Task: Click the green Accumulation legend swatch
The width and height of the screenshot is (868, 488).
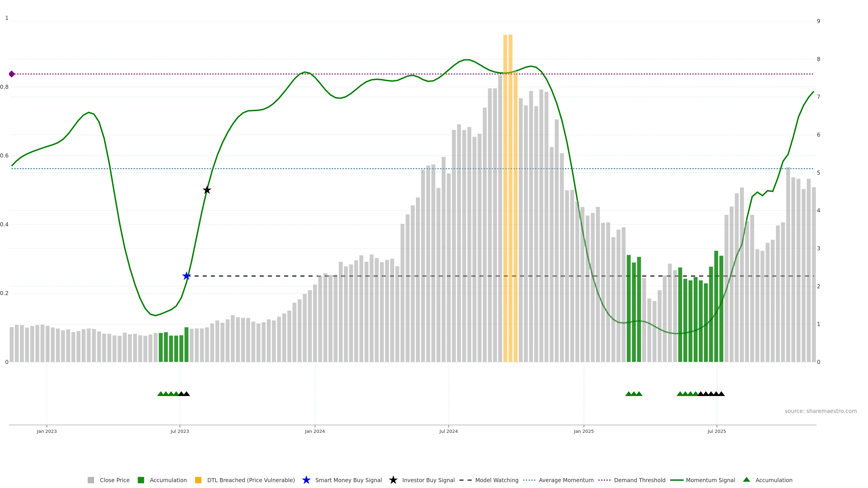Action: click(x=141, y=480)
